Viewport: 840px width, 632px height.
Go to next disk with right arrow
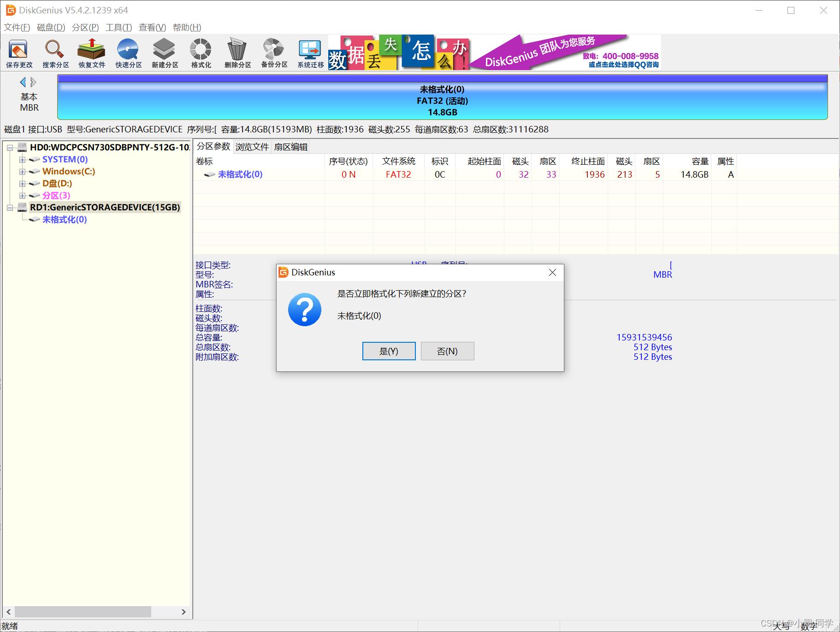click(33, 82)
